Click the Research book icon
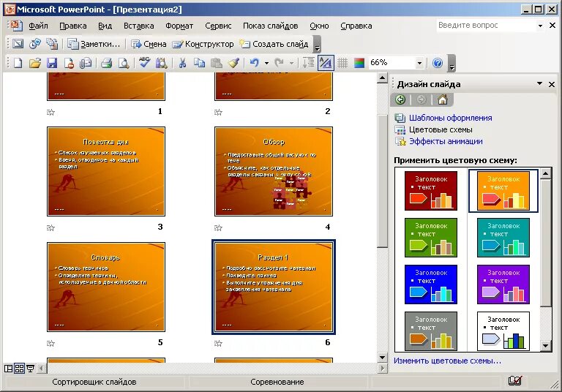Image resolution: width=562 pixels, height=392 pixels. point(161,63)
